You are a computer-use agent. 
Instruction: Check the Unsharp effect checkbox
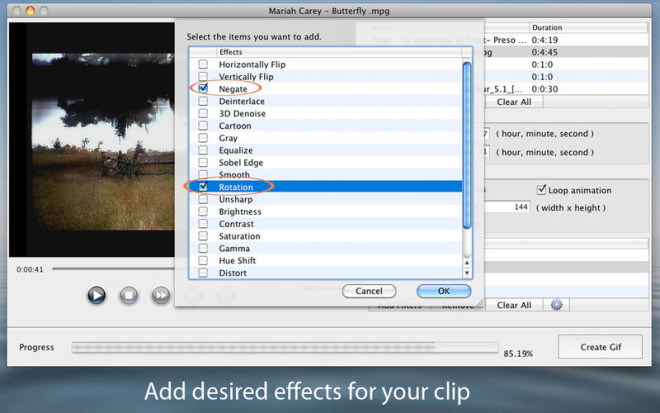coord(203,199)
